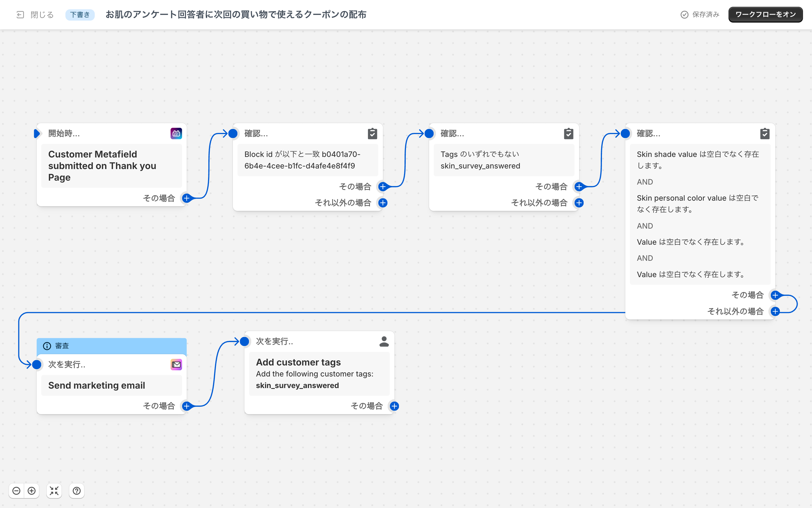Open the Add customer tags action

(x=319, y=374)
